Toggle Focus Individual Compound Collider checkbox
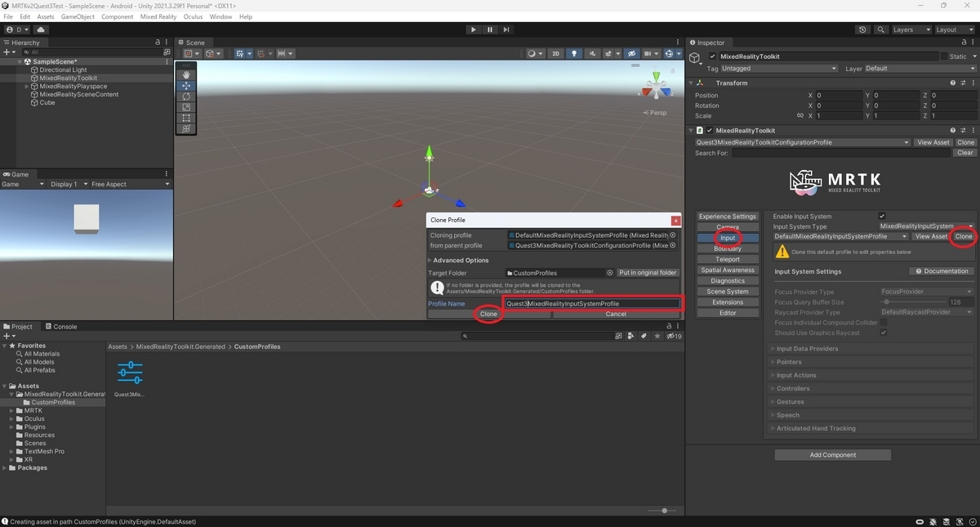 point(884,323)
